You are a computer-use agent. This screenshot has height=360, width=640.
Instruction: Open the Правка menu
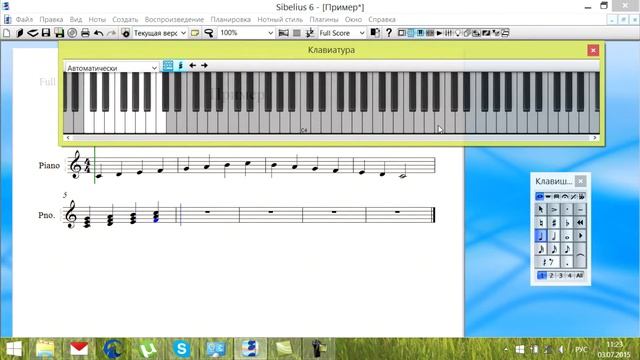click(x=51, y=19)
